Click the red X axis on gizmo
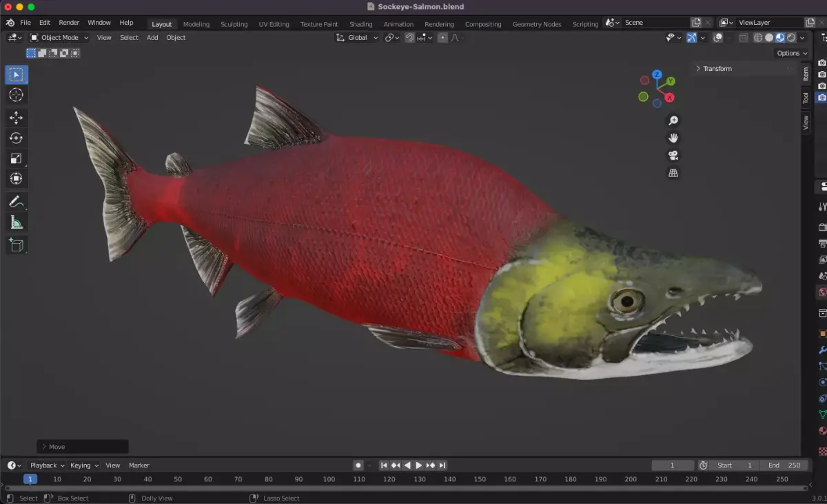This screenshot has height=504, width=827. (x=669, y=98)
